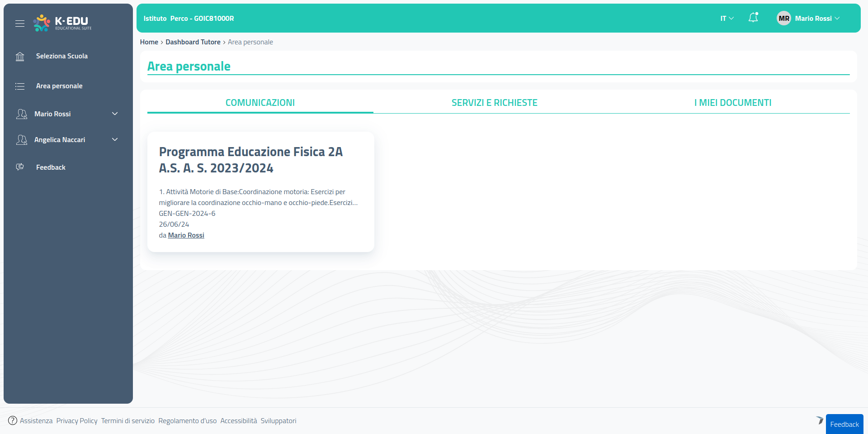The image size is (868, 434).
Task: Click the blue Feedback button
Action: [844, 424]
